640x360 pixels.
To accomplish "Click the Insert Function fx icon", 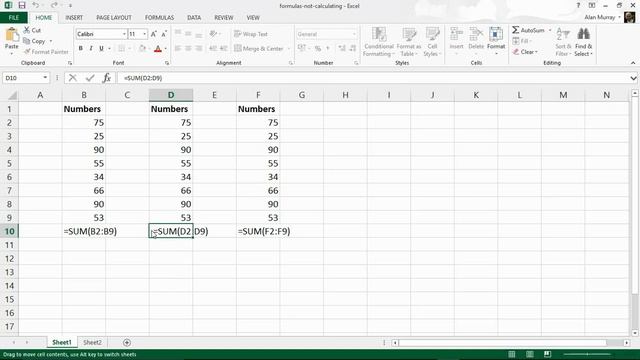I will click(107, 78).
